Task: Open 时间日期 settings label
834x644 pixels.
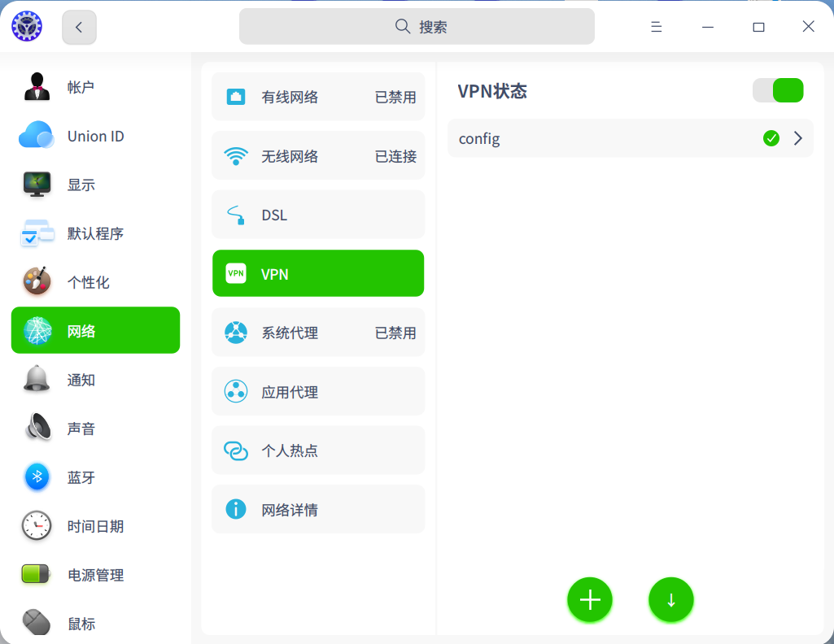Action: (x=95, y=526)
